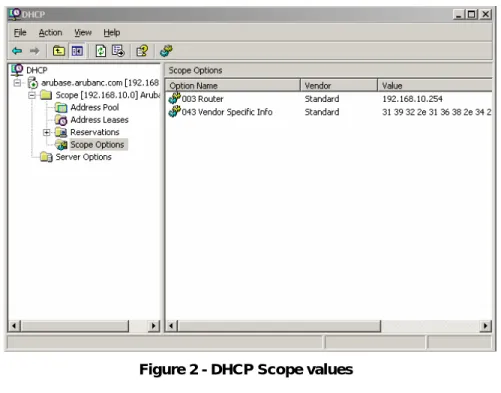This screenshot has height=393, width=501.
Task: Sort by Vendor column header
Action: pos(339,86)
